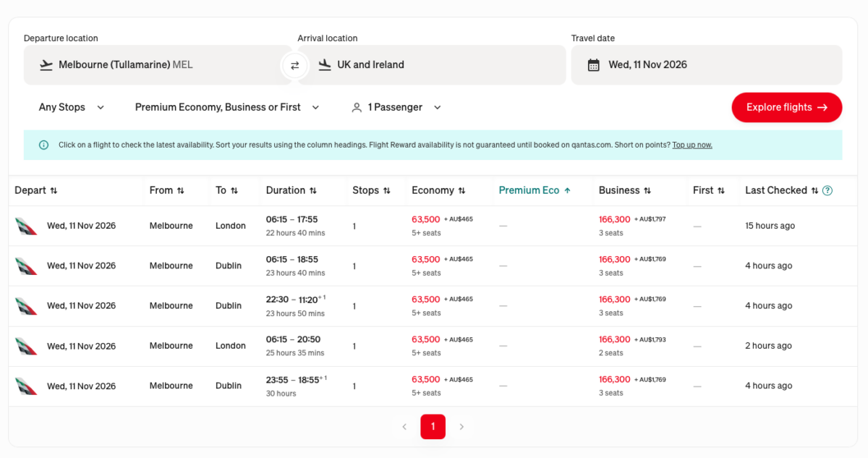The image size is (868, 458).
Task: Open the calendar icon in Travel date field
Action: 595,65
